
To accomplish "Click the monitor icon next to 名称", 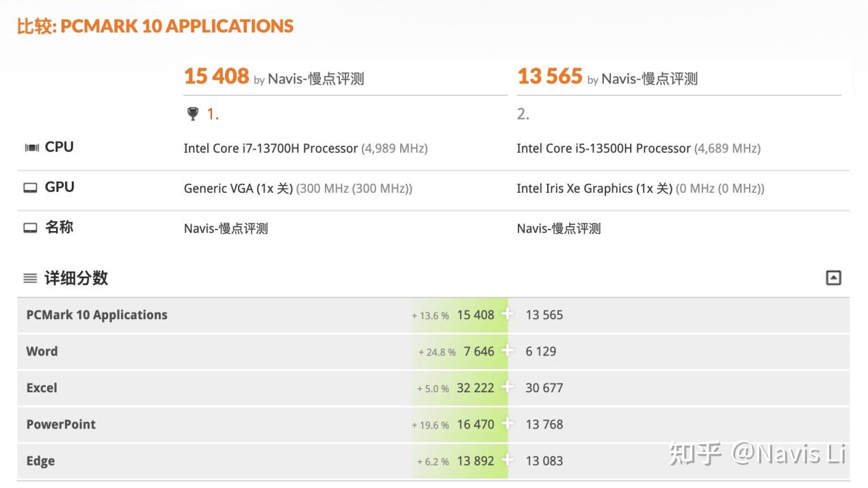I will 30,228.
